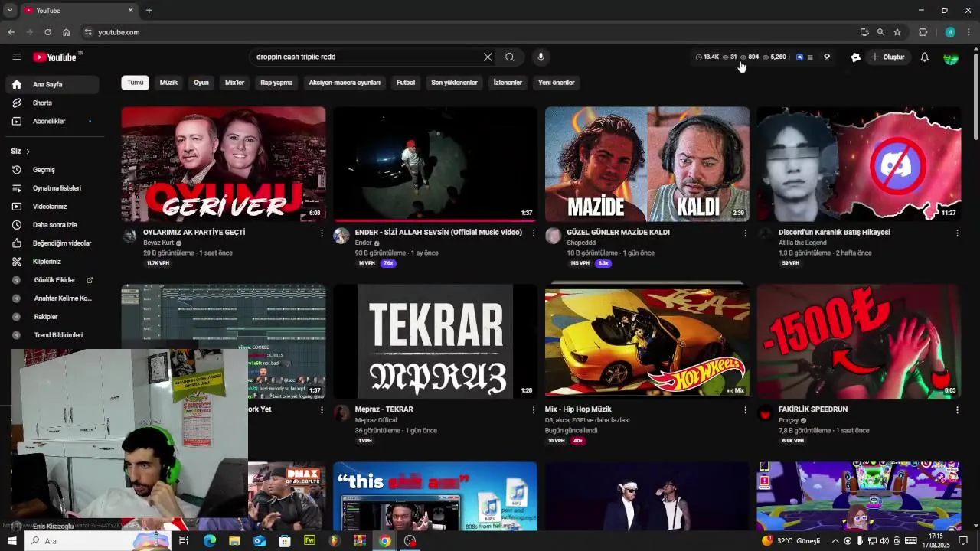
Task: Click the trophy icon in the extension toolbar
Action: tap(827, 57)
